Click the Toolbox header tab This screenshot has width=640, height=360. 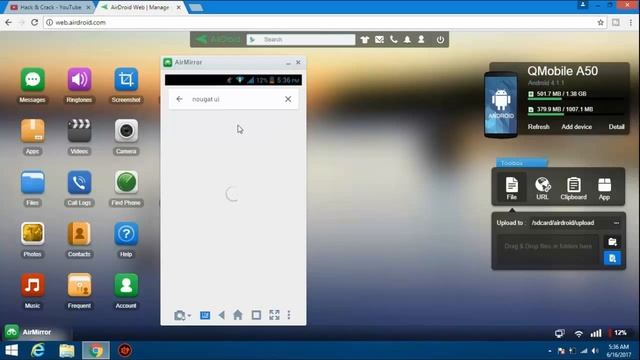[521, 163]
